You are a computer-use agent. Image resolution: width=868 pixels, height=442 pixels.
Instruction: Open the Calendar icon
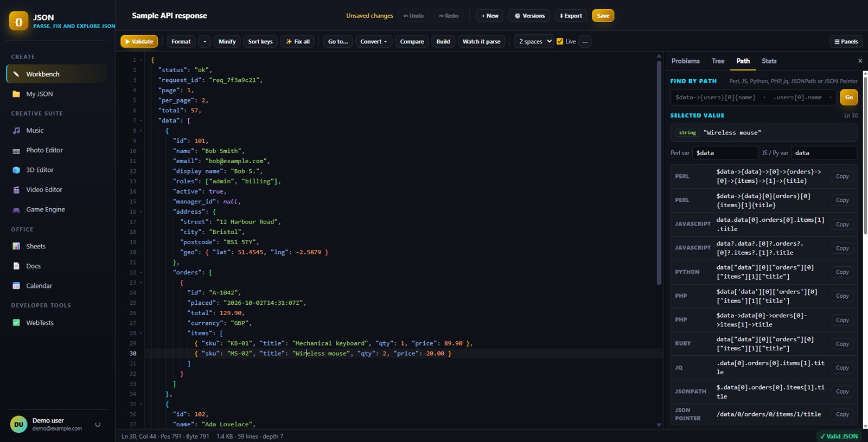click(x=16, y=286)
